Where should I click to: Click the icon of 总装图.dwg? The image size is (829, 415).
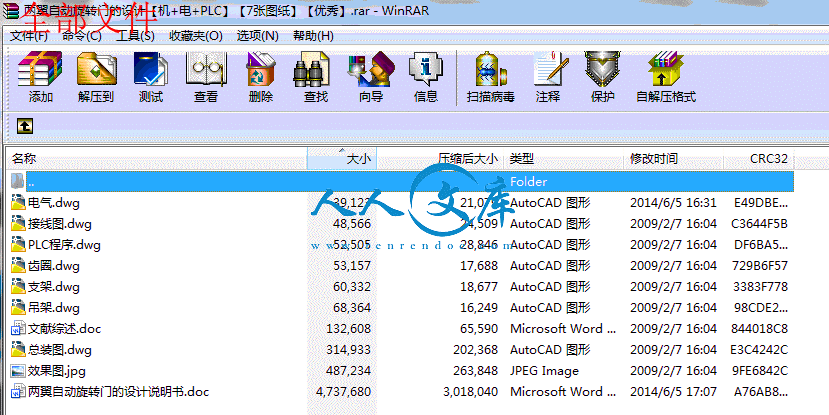pos(18,350)
